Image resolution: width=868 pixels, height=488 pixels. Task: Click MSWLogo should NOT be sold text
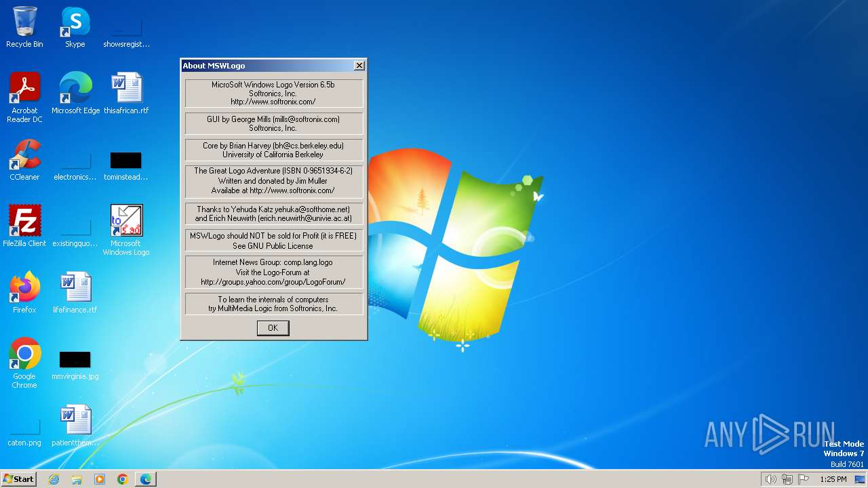pyautogui.click(x=273, y=236)
